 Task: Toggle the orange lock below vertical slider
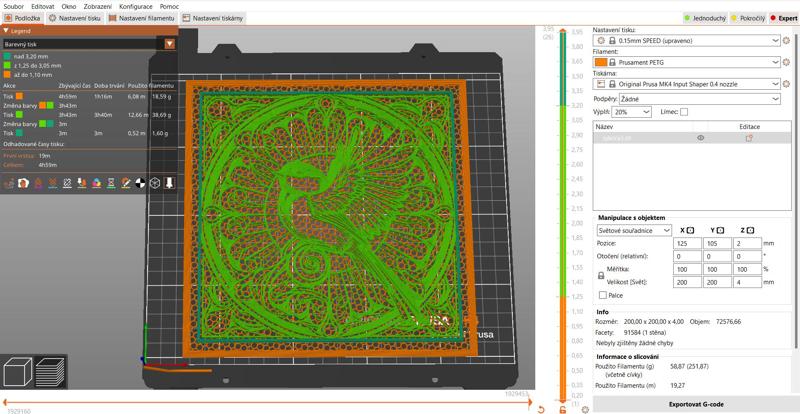563,409
